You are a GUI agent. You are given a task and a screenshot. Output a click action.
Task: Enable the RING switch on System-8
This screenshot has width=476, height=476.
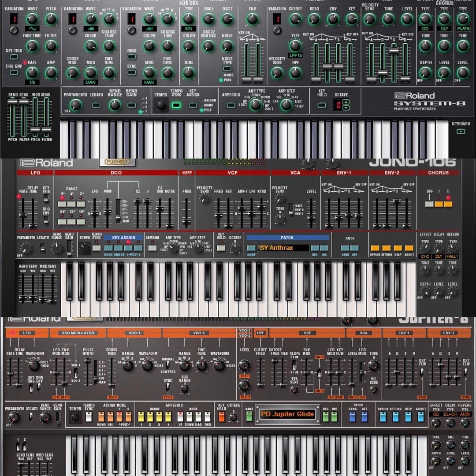(x=131, y=57)
